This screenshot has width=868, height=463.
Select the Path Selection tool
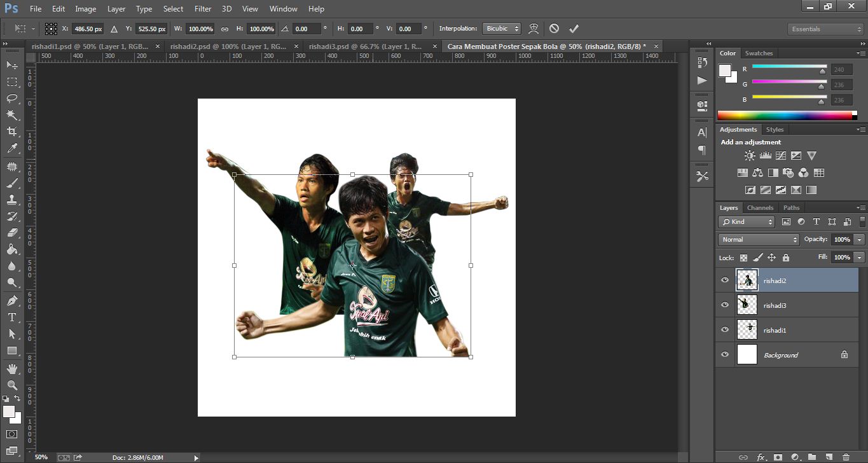click(x=12, y=334)
